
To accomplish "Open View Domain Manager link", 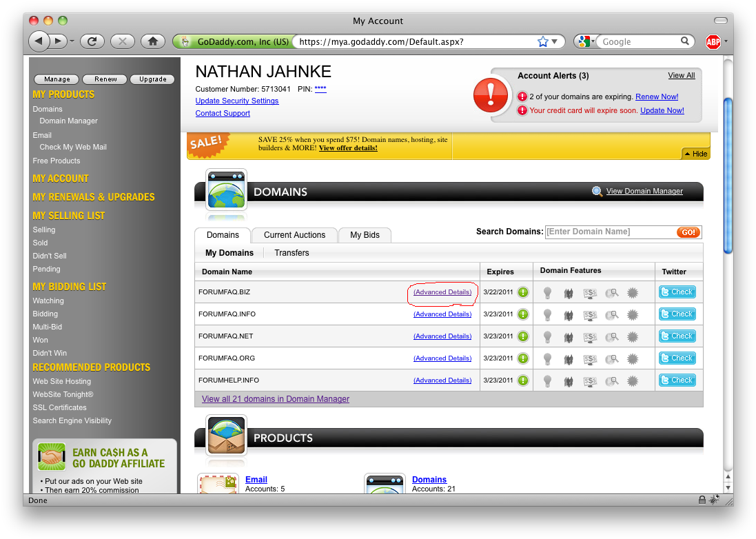I will click(x=644, y=191).
